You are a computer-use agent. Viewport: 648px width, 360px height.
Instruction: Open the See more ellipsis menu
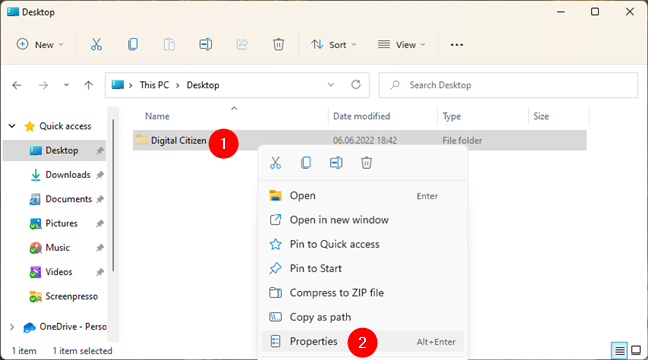click(x=457, y=45)
